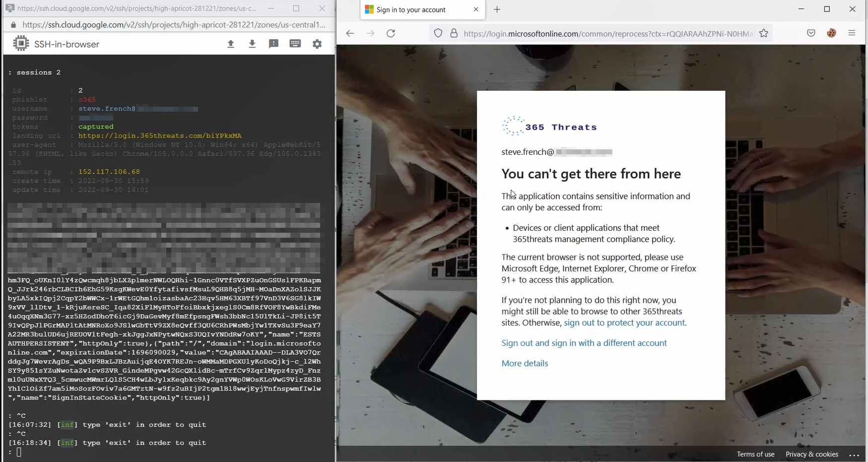This screenshot has height=462, width=868.
Task: Click the phishlet value 'o365'
Action: coord(87,99)
